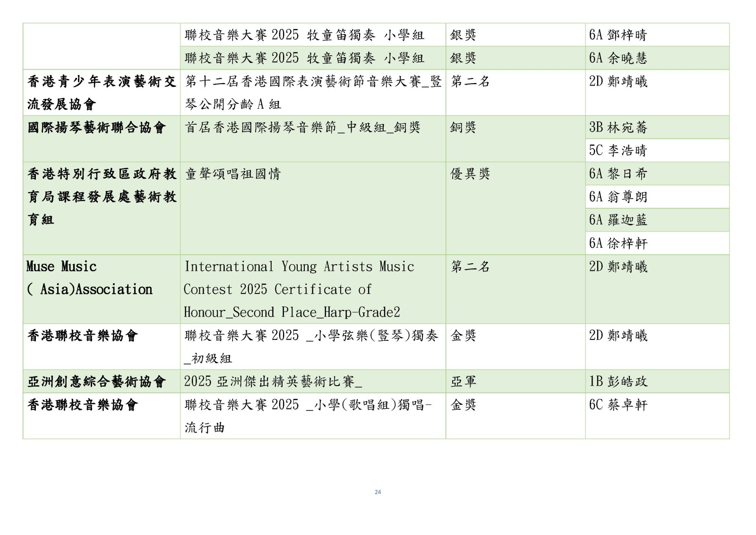The width and height of the screenshot is (756, 535).
Task: Click student 1B 彭皓政
Action: 618,381
